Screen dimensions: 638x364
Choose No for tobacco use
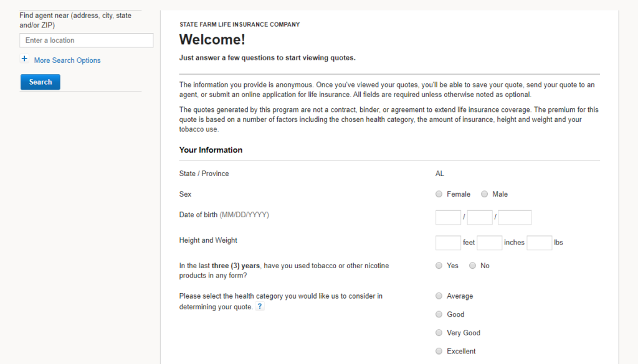pyautogui.click(x=473, y=266)
